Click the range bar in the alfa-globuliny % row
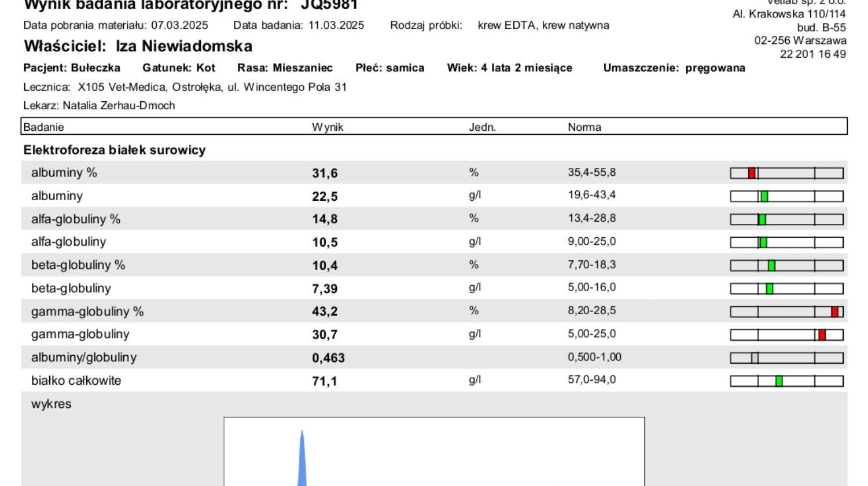The width and height of the screenshot is (868, 486). [x=787, y=219]
